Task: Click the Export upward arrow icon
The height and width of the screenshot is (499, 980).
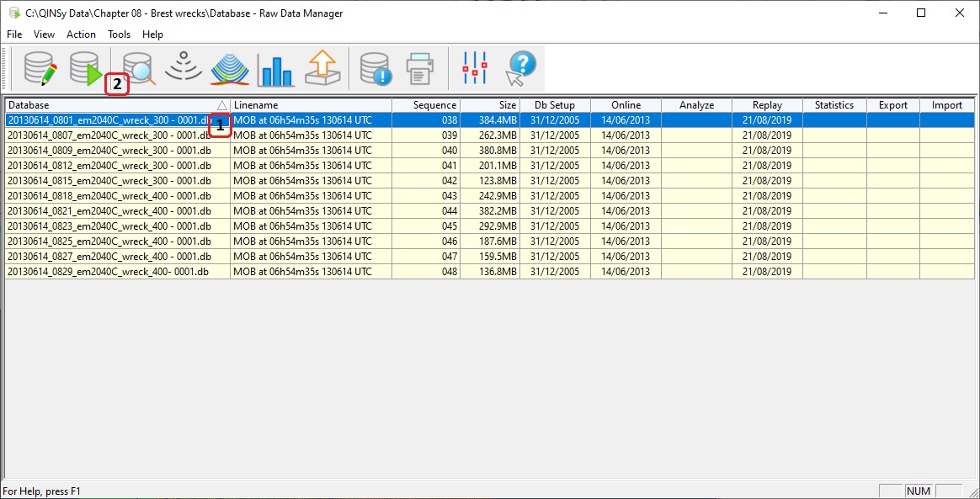Action: 323,68
